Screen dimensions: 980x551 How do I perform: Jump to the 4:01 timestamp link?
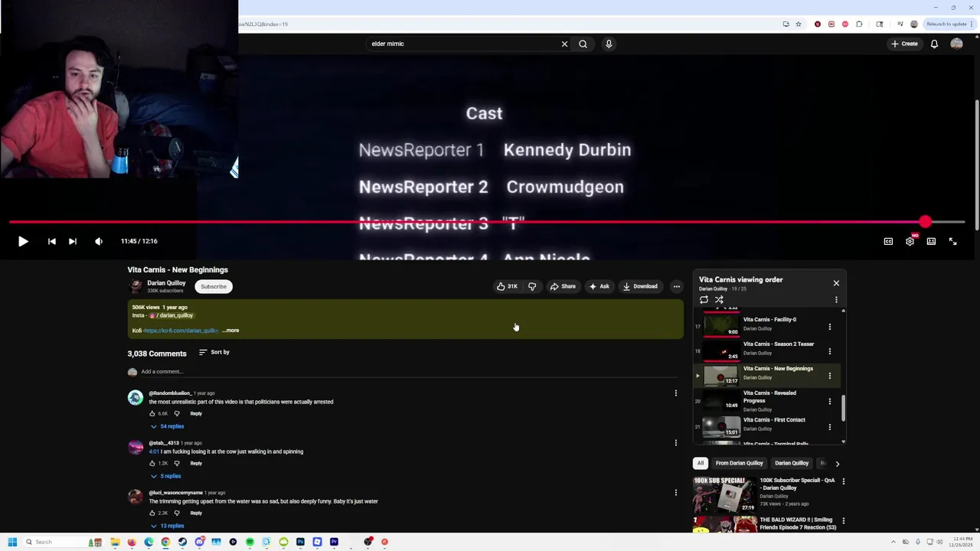point(154,452)
